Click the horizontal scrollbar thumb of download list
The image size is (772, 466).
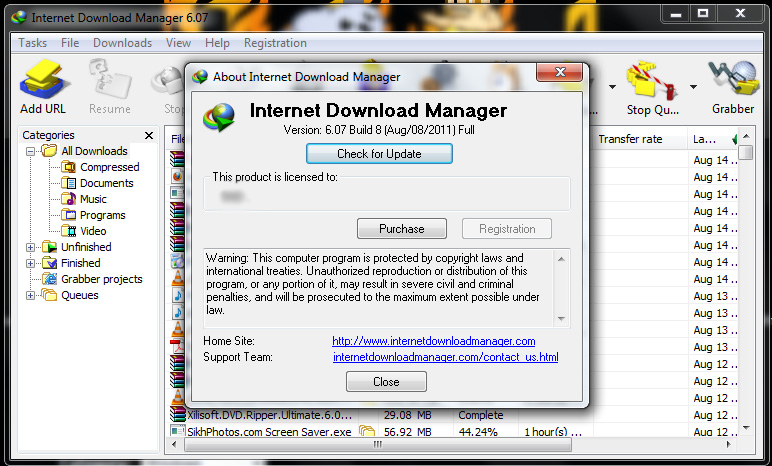pyautogui.click(x=378, y=444)
